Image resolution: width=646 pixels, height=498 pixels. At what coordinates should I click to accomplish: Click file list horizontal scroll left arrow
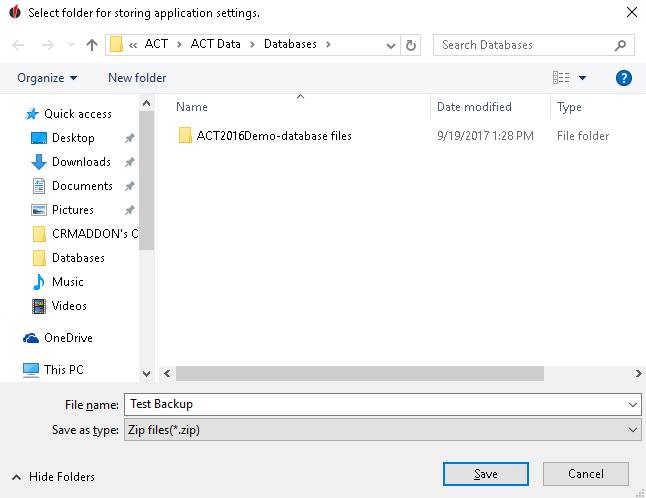[167, 374]
